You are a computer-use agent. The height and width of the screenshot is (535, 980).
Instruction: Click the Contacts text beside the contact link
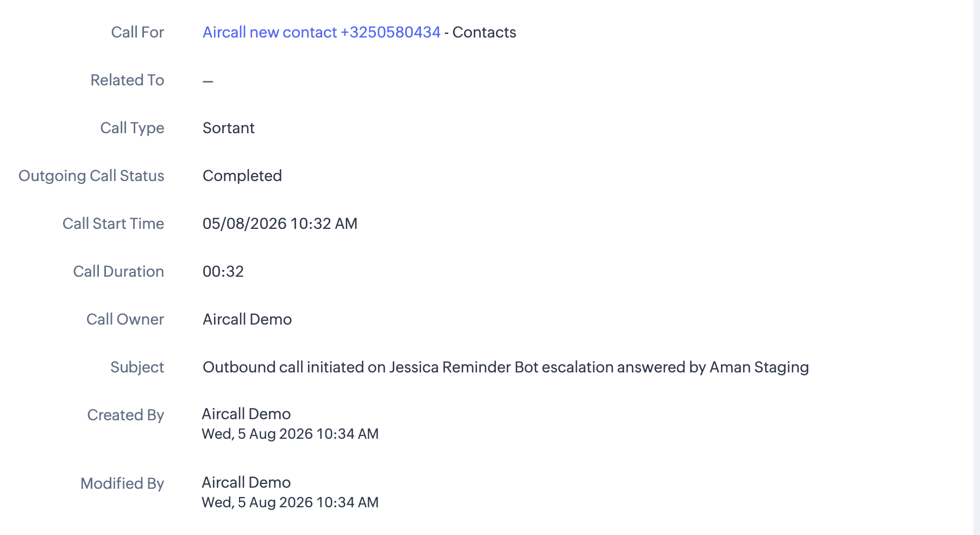(484, 32)
